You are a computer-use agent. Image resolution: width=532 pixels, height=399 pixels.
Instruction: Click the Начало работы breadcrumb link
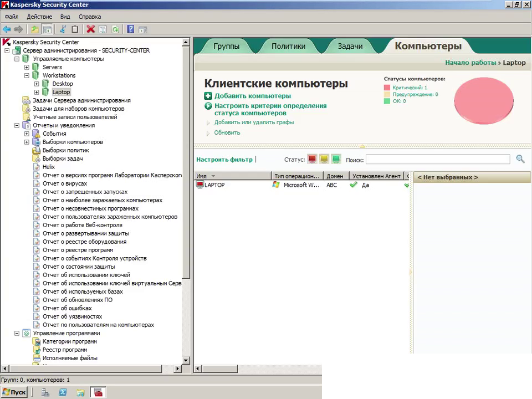470,63
